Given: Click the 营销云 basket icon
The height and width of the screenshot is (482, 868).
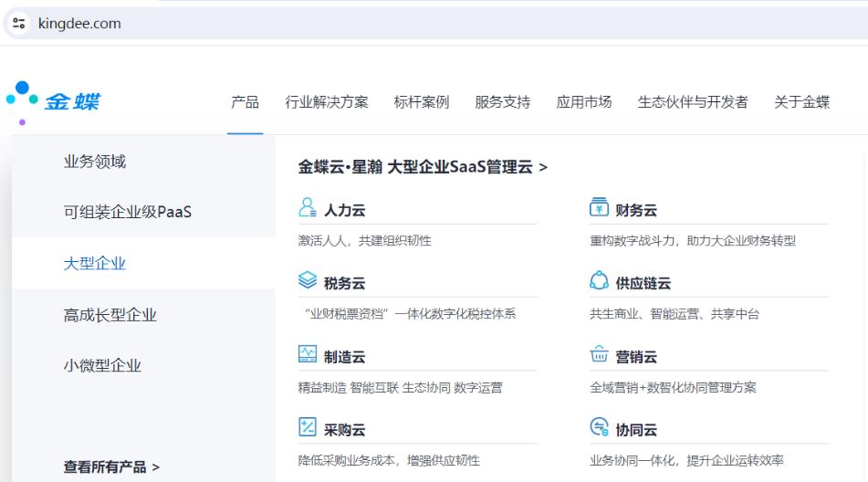Looking at the screenshot, I should click(x=599, y=353).
